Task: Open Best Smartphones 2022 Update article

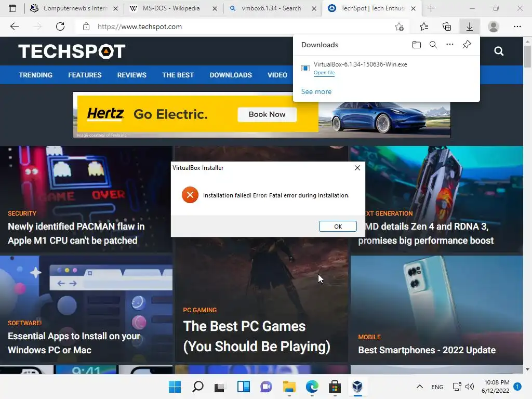Action: click(x=427, y=350)
